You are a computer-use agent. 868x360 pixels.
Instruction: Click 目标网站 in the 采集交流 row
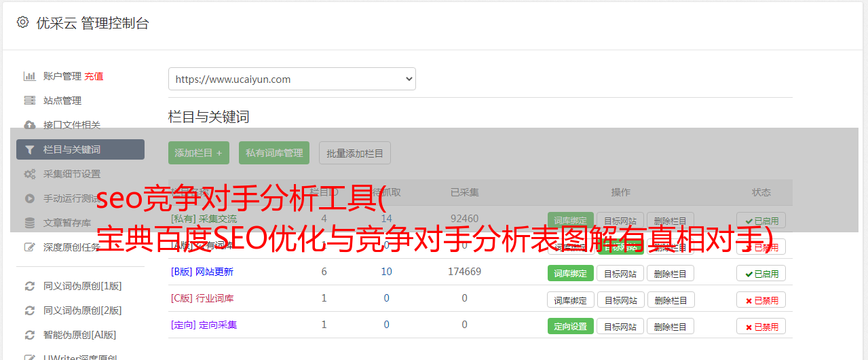point(620,220)
